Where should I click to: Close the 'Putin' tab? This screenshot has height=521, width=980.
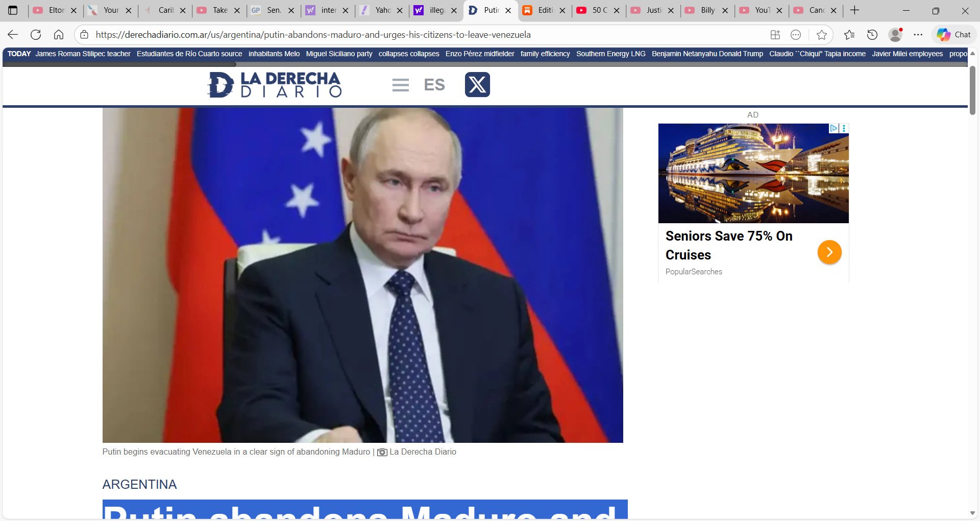coord(508,10)
